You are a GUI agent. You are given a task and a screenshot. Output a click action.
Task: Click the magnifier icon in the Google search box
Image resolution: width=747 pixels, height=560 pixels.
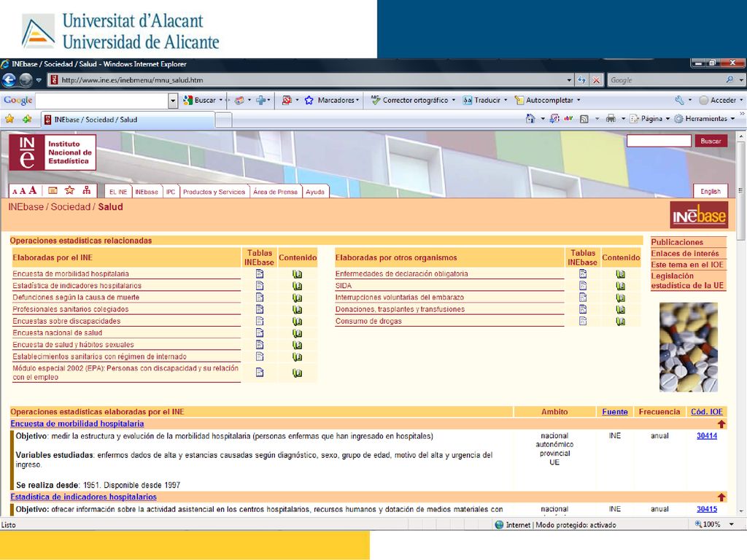coord(729,80)
